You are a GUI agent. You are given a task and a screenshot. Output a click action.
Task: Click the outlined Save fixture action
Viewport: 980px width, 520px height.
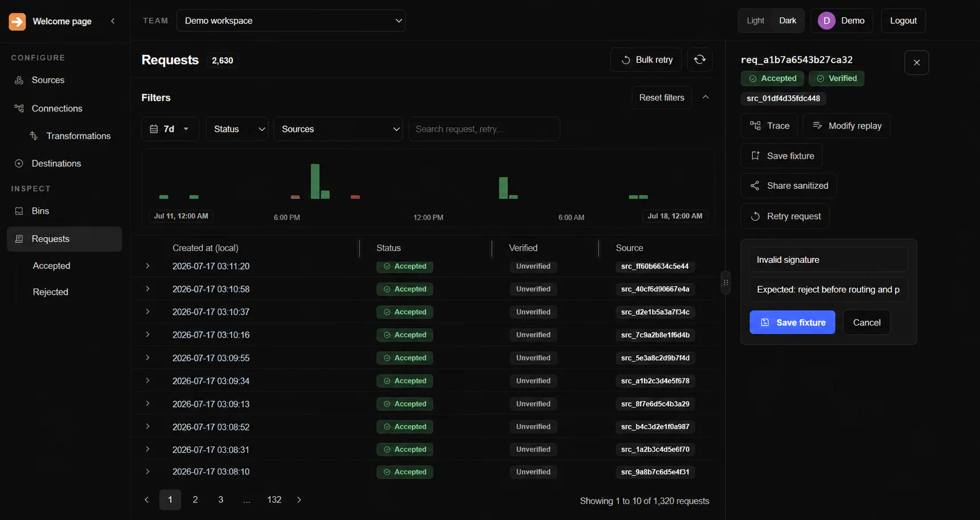click(x=782, y=156)
